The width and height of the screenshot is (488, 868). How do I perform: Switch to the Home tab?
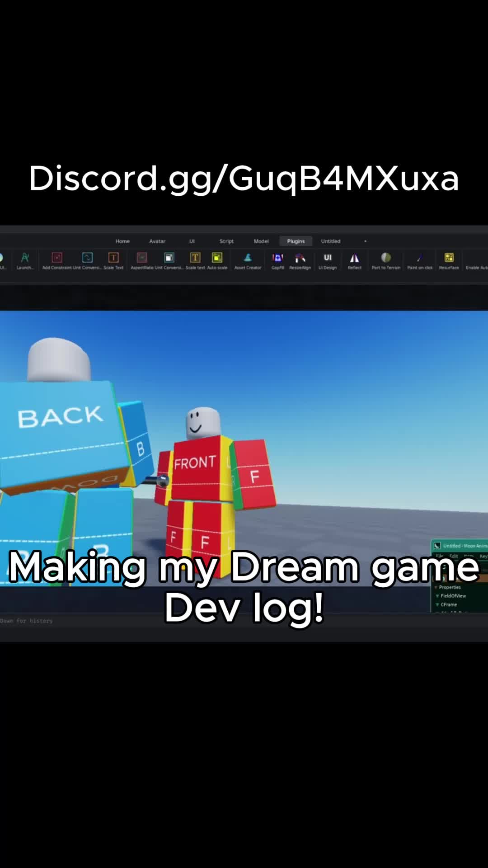122,241
